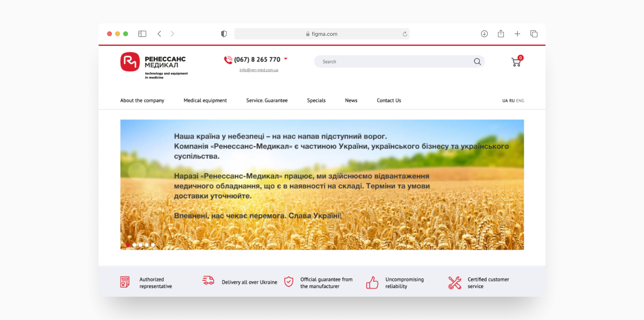Switch language to UA
This screenshot has height=320, width=644.
[x=505, y=101]
